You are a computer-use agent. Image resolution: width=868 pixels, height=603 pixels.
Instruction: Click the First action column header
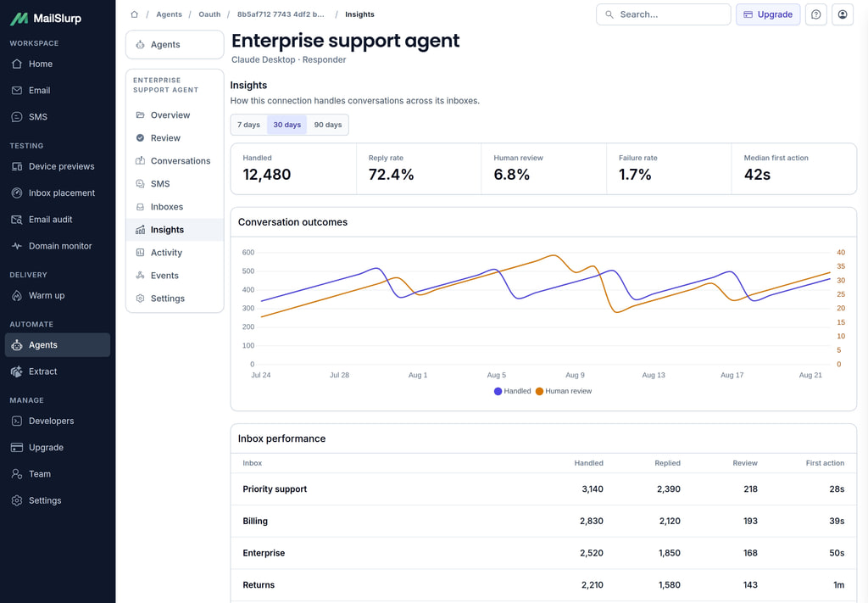(x=825, y=463)
